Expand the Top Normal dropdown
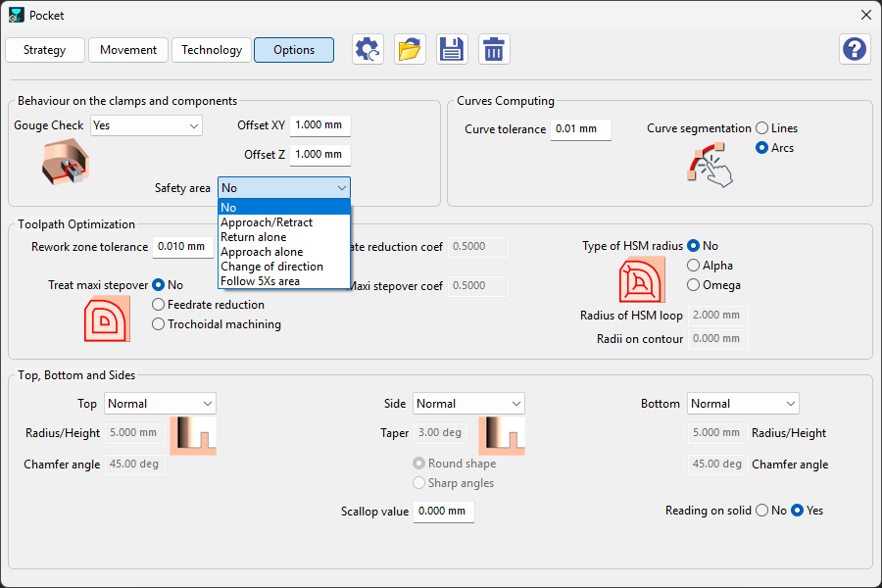 [x=160, y=404]
